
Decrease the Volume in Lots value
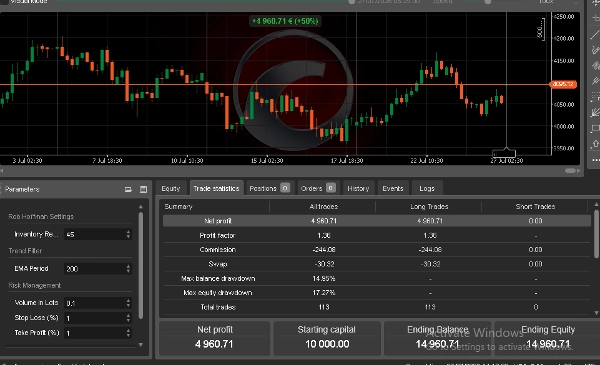[x=128, y=306]
